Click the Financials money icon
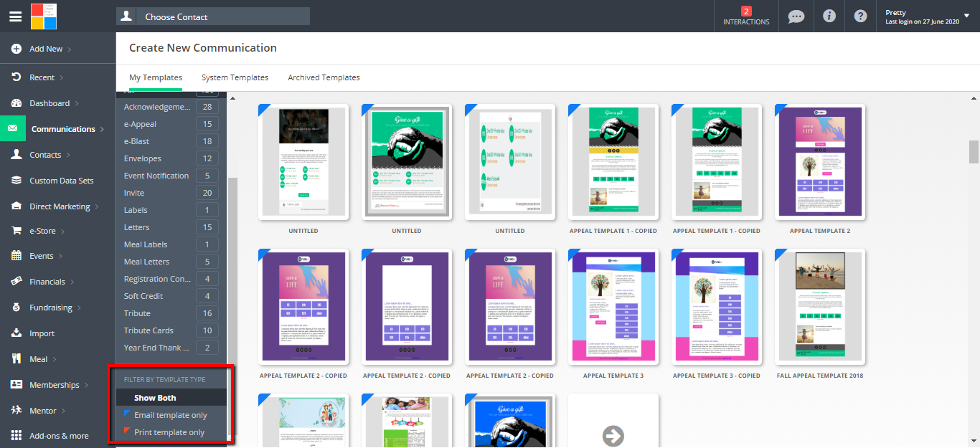The width and height of the screenshot is (980, 448). pyautogui.click(x=16, y=282)
